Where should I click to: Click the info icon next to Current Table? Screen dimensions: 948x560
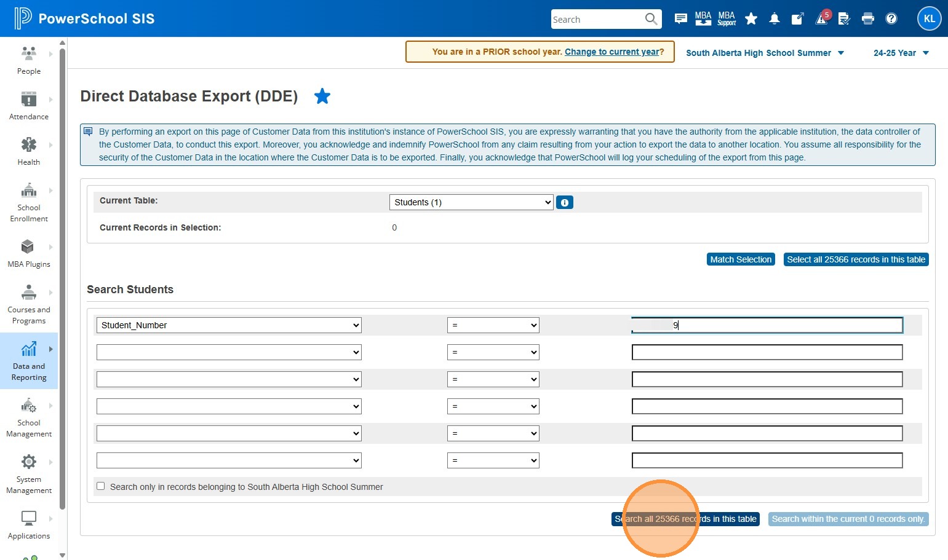565,202
